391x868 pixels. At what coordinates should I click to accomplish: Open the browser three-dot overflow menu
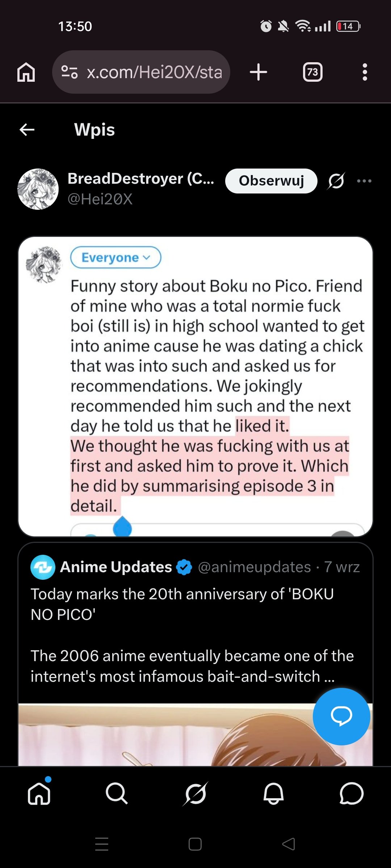(365, 72)
